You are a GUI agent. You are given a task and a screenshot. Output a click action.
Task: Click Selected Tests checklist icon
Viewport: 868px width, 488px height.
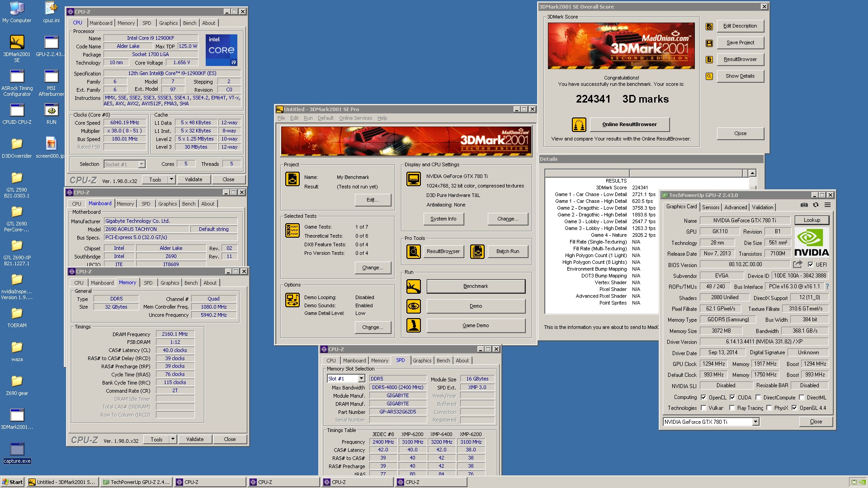click(x=292, y=230)
